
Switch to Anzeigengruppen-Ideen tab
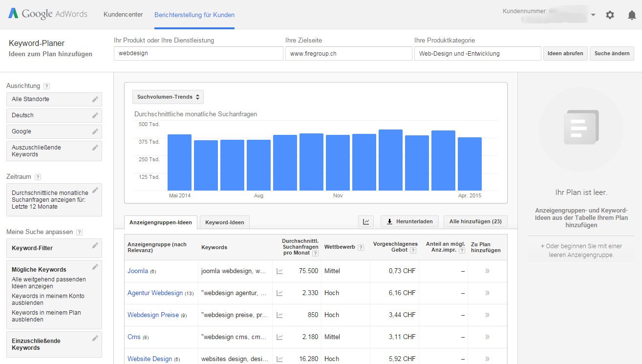[161, 222]
